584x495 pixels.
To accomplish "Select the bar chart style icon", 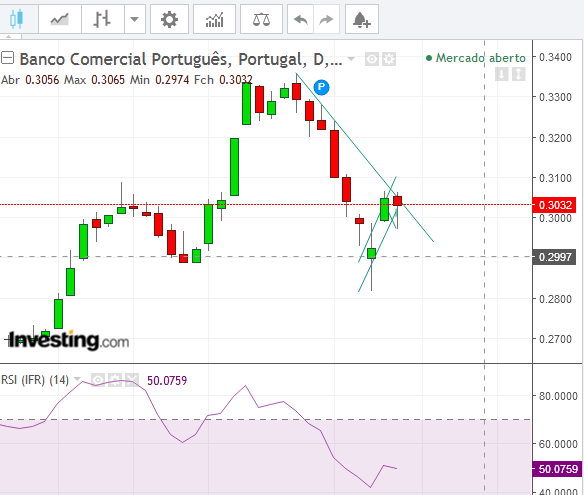I will [x=102, y=19].
